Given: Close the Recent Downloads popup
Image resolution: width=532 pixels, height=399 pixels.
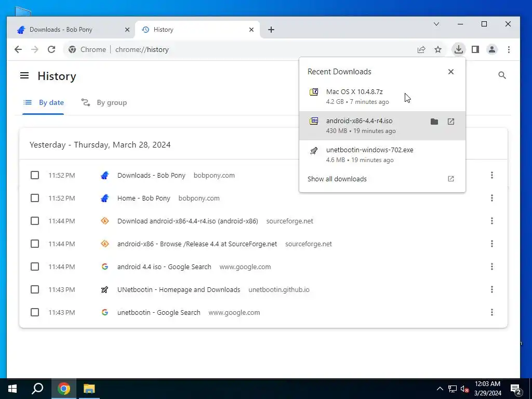Looking at the screenshot, I should click(x=450, y=72).
